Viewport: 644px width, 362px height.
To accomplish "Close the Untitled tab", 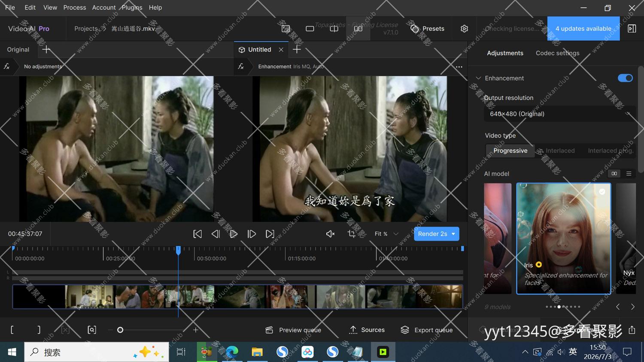I will pyautogui.click(x=281, y=50).
